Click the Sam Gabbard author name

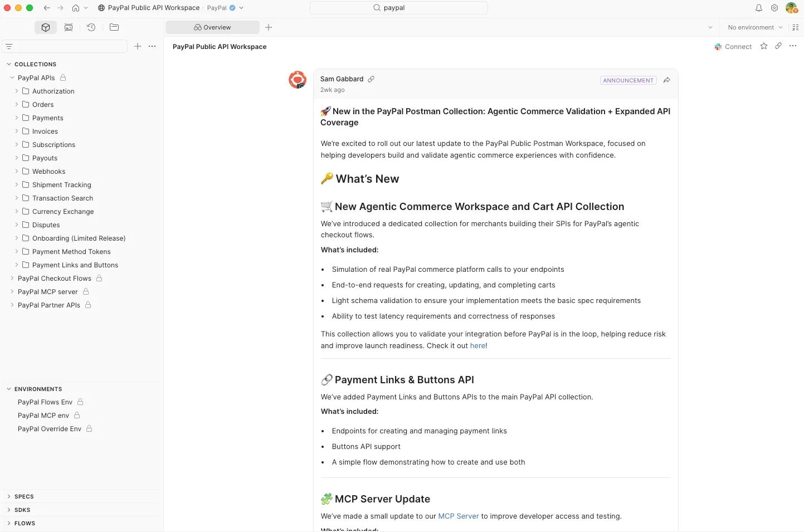click(342, 79)
